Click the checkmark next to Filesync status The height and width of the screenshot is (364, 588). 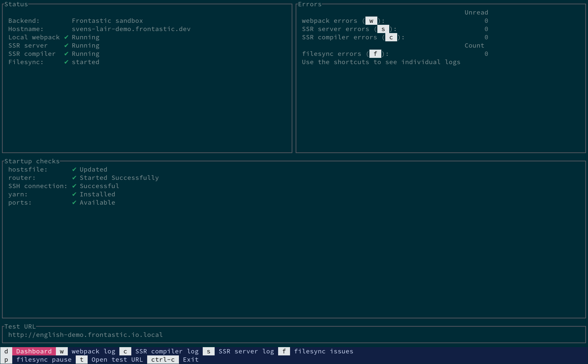coord(66,62)
